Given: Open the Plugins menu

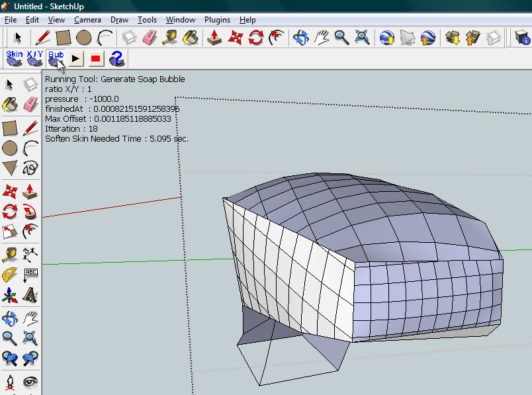Looking at the screenshot, I should (x=217, y=20).
